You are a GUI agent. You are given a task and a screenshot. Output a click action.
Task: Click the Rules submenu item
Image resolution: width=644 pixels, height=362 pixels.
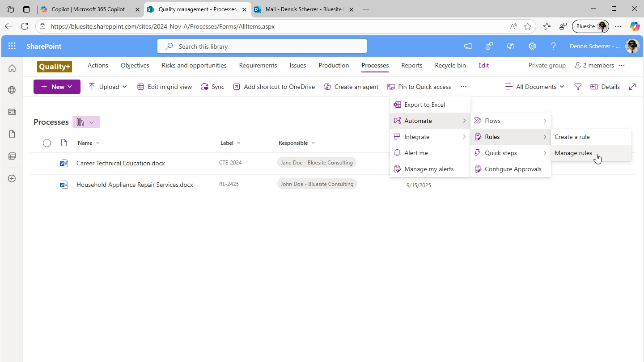tap(511, 137)
